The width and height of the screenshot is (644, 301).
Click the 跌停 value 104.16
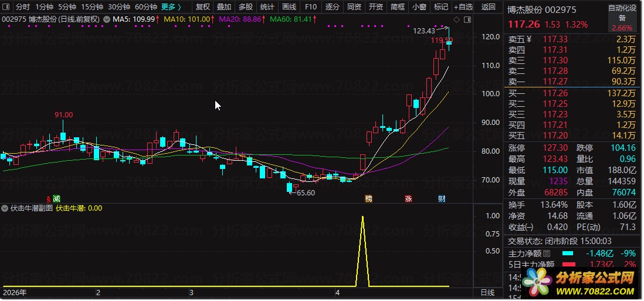[623, 148]
